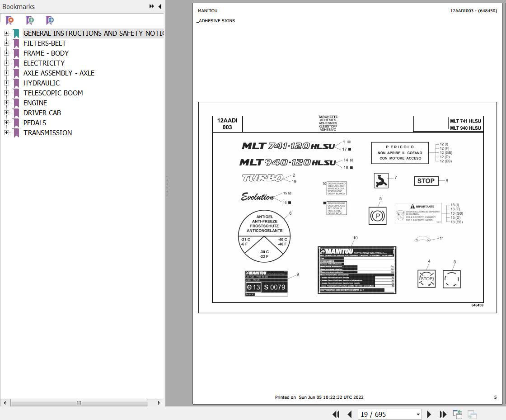Viewport: 506px width, 420px height.
Task: Click the go-to bookmark arrow icon
Action: click(x=50, y=20)
